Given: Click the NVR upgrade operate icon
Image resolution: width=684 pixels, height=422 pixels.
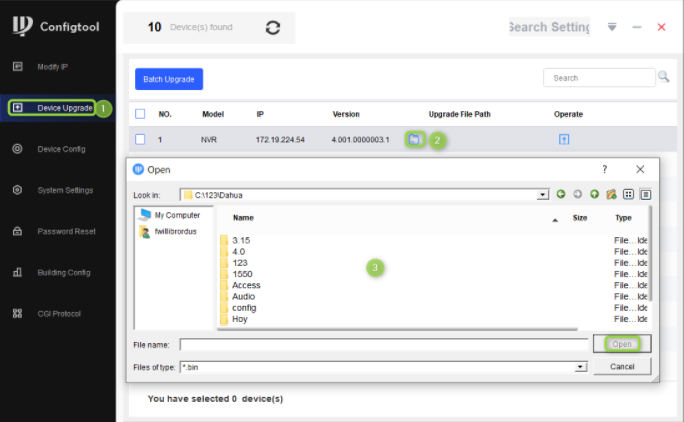Looking at the screenshot, I should point(564,140).
